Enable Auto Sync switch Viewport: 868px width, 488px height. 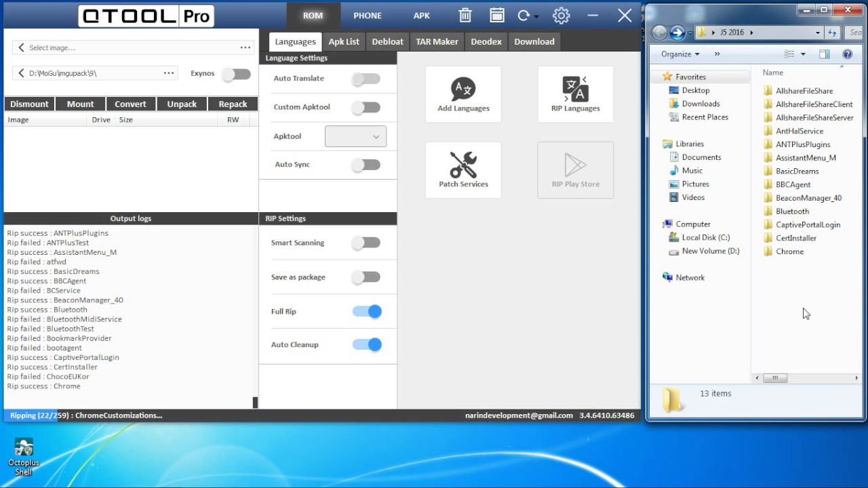click(366, 165)
